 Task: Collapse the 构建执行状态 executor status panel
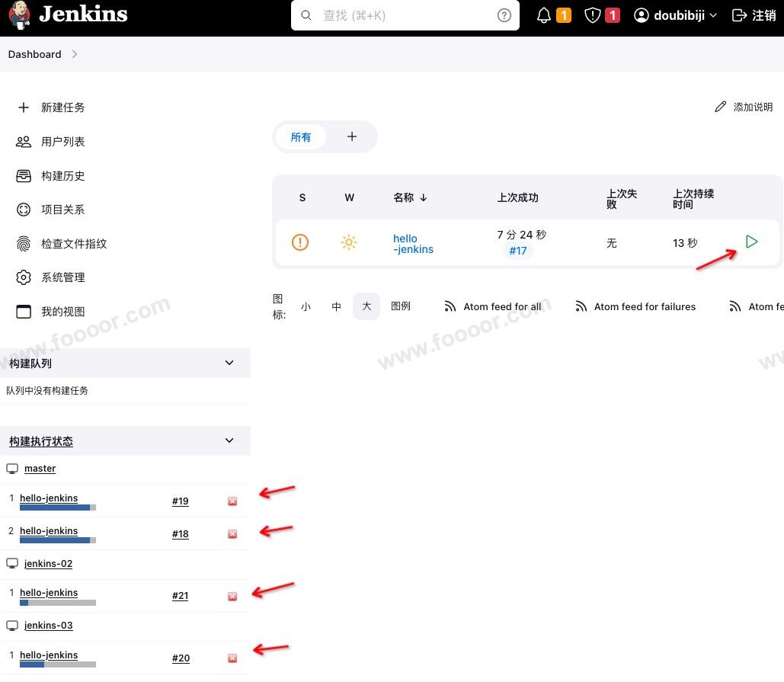click(x=229, y=440)
